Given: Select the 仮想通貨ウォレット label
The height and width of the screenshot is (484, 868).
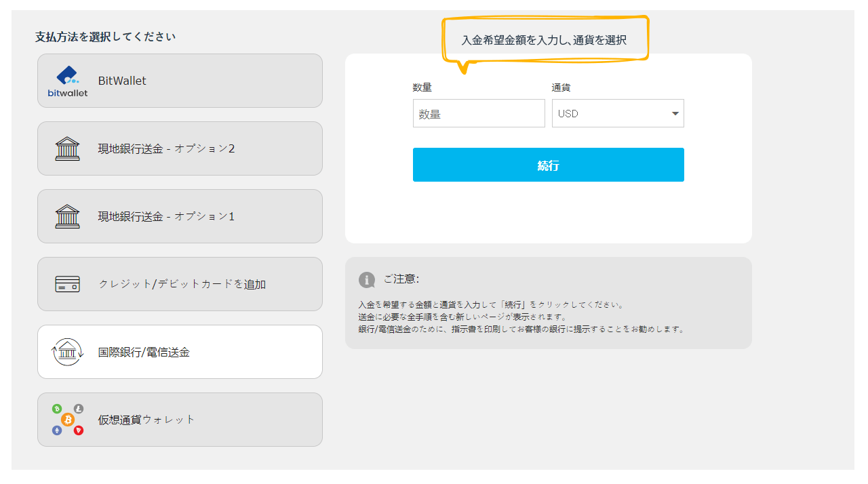Looking at the screenshot, I should tap(146, 420).
